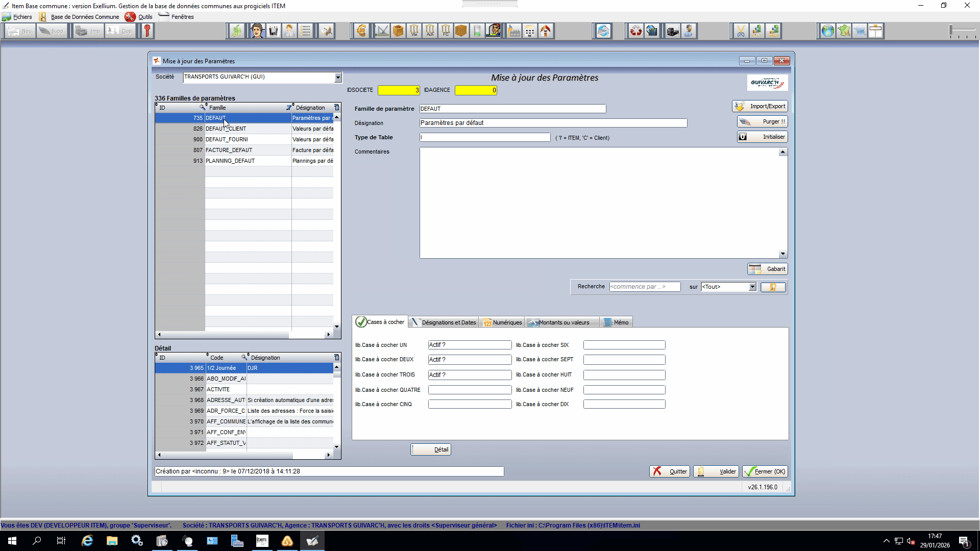Click the Vte columns toolbar icon
Screen dimensions: 980x551
click(414, 31)
